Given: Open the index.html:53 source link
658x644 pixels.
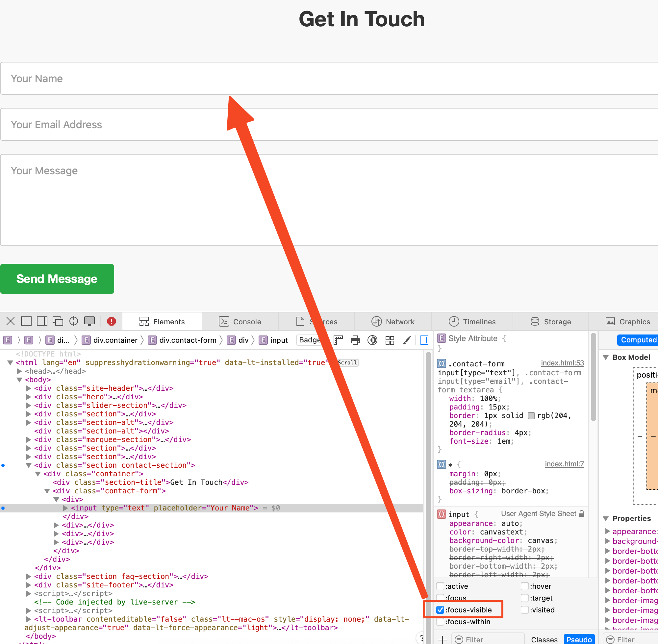Looking at the screenshot, I should [x=562, y=363].
